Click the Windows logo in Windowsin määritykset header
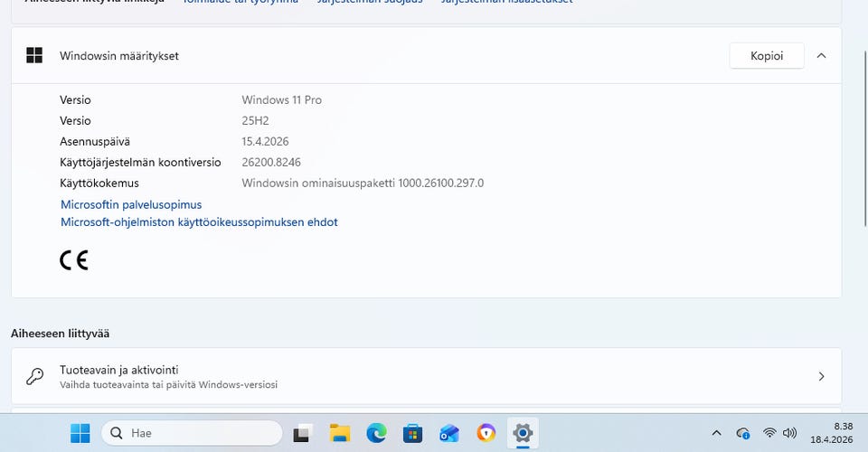 (34, 55)
